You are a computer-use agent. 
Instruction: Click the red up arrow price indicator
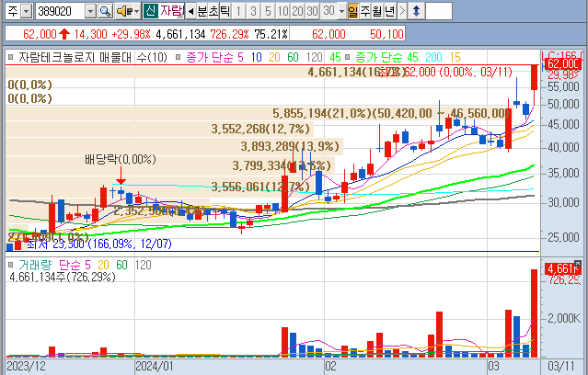tap(64, 34)
